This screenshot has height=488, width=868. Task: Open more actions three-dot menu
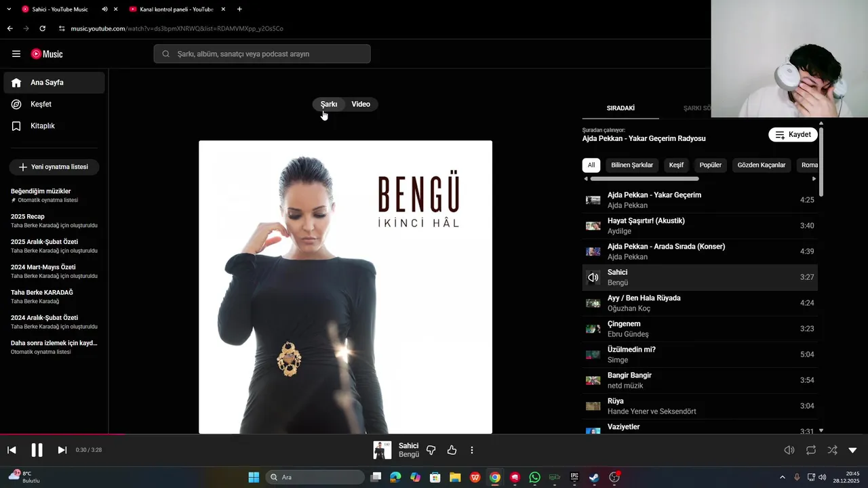pos(472,450)
